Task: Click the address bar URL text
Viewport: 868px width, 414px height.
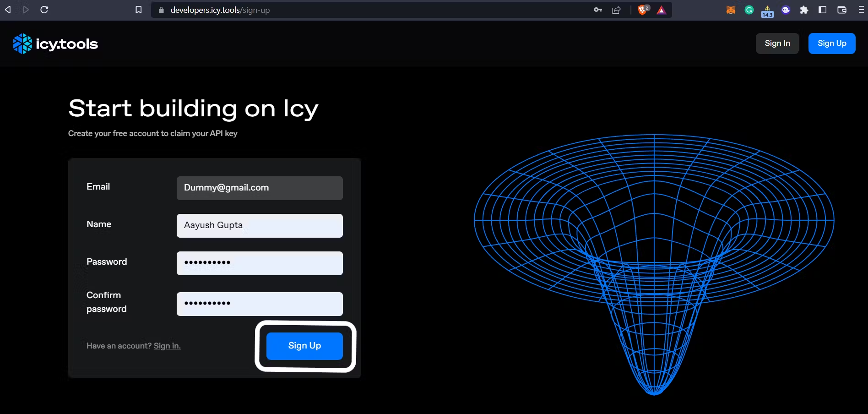Action: click(x=220, y=10)
